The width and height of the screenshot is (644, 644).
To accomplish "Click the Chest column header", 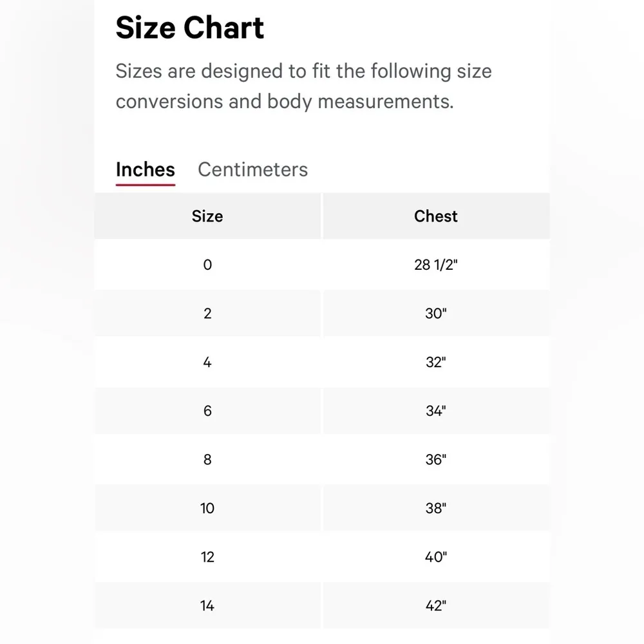I will (436, 216).
